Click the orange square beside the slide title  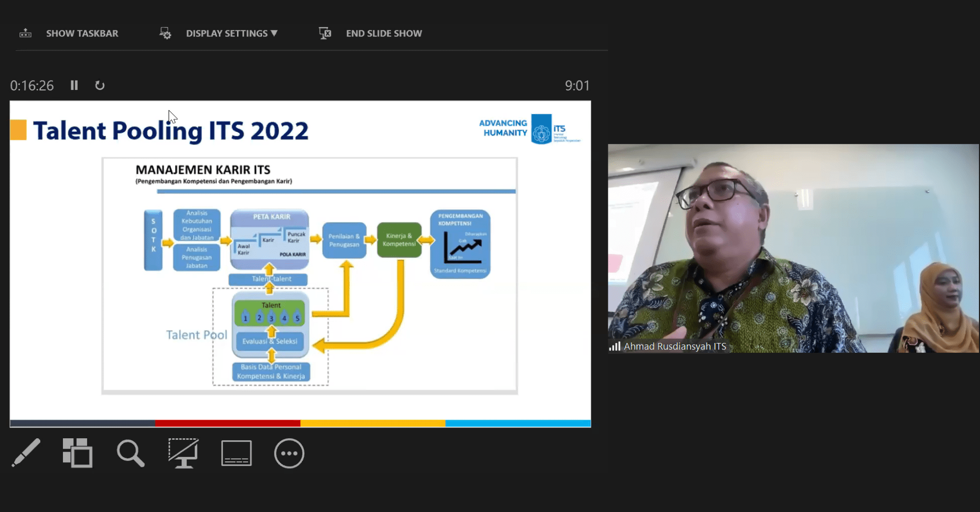(18, 130)
